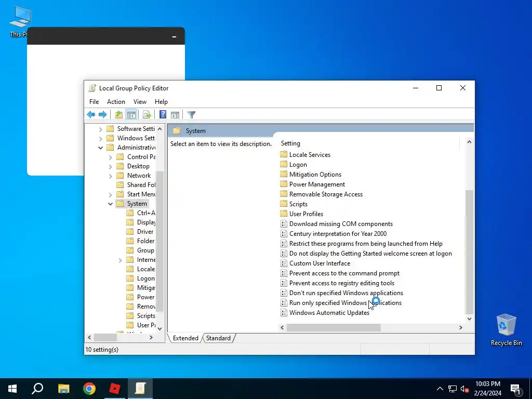Open the notification center icon

pos(516,389)
